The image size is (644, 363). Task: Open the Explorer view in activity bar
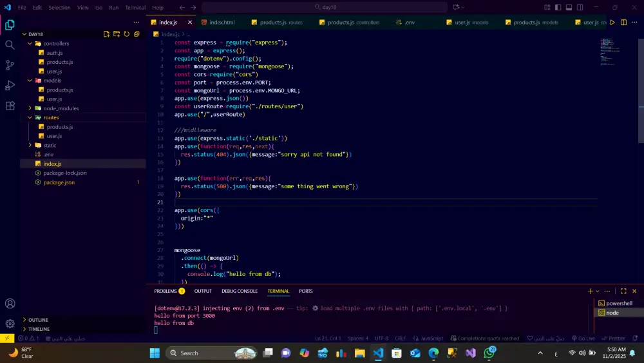coord(10,25)
